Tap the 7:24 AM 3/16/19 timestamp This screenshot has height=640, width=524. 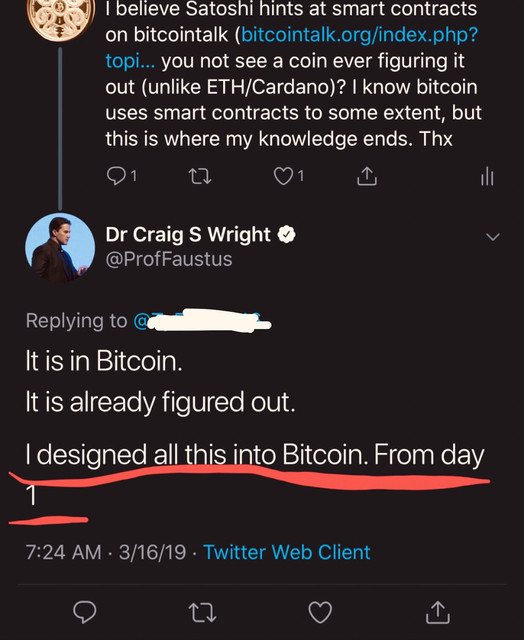click(106, 552)
